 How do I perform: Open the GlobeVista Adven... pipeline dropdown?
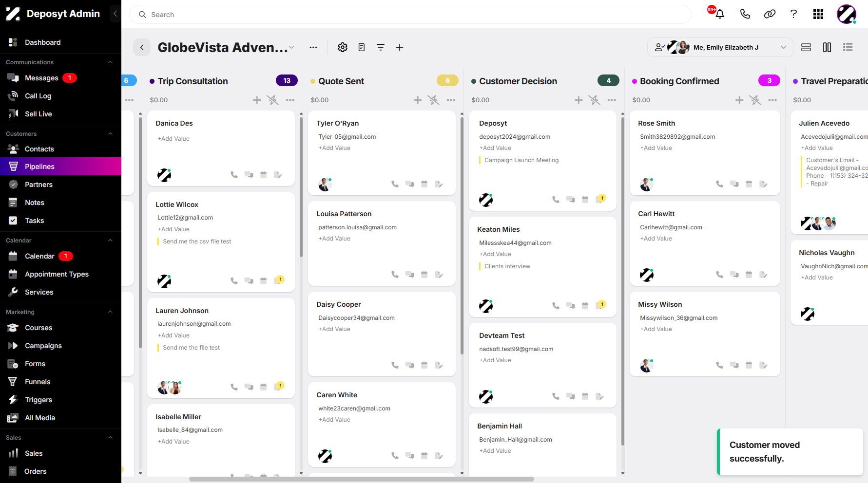(291, 48)
